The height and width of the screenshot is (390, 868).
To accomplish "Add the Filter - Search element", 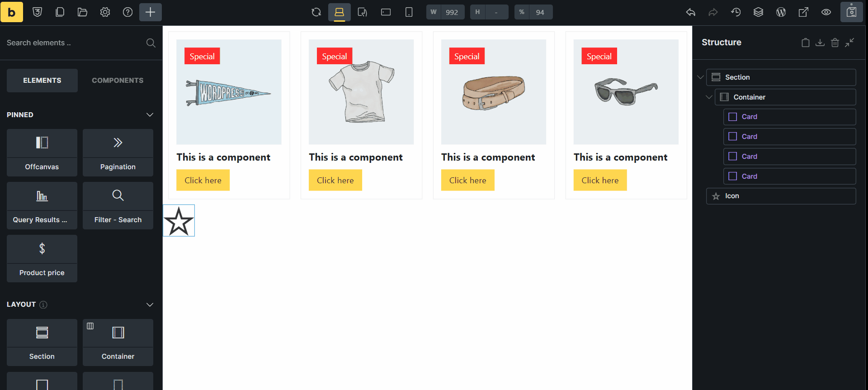I will 118,205.
